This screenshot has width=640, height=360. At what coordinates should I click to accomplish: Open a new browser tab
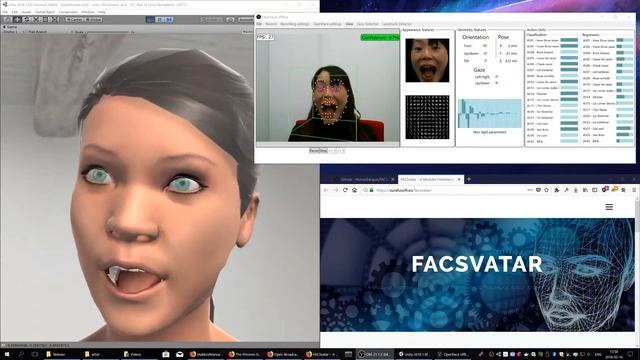point(469,179)
